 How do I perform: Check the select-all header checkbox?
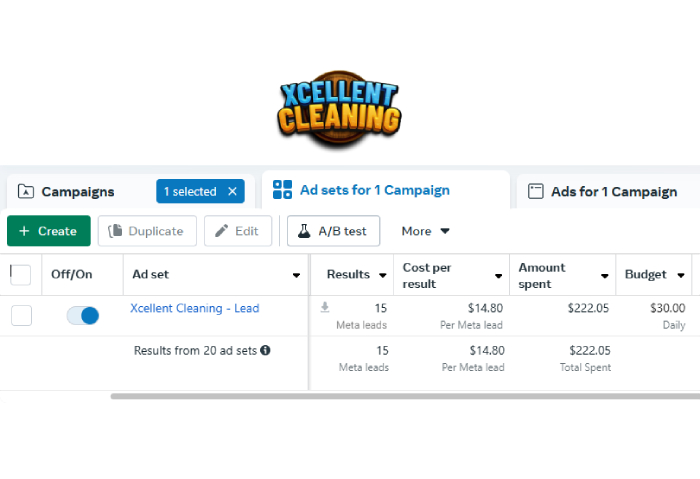21,275
